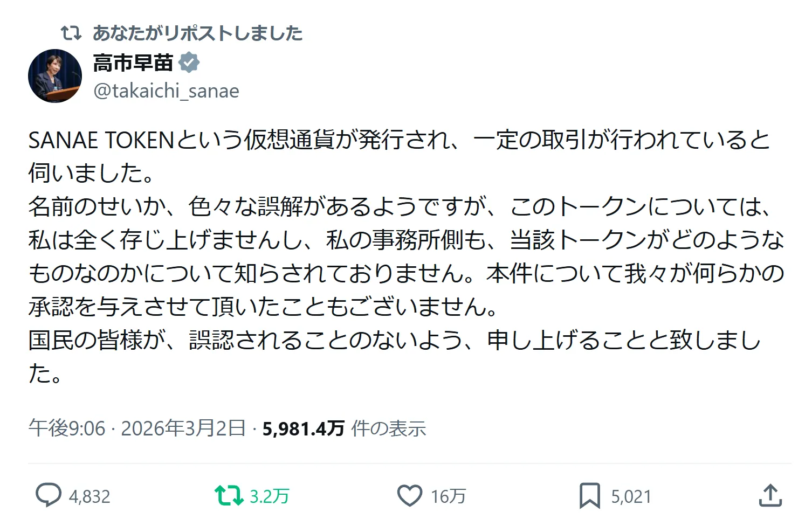View the 5,981.4万 impressions count
Viewport: 812px width, 526px height.
click(303, 428)
